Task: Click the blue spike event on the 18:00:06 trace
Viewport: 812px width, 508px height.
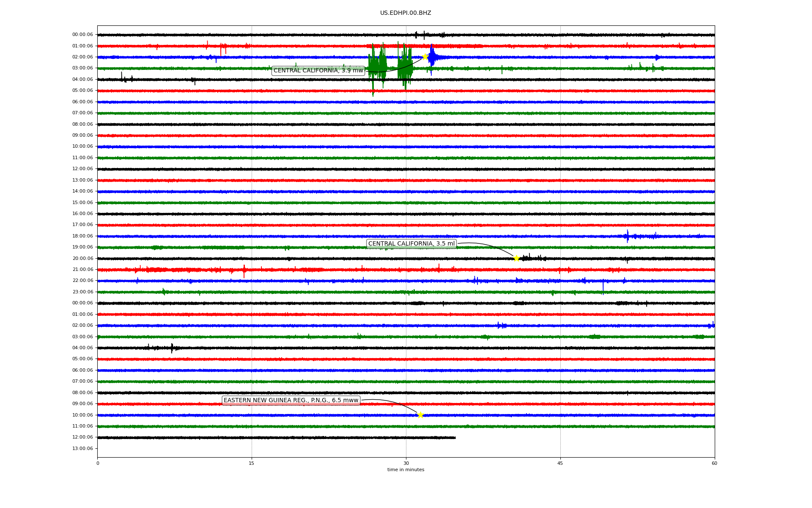Action: (x=628, y=236)
